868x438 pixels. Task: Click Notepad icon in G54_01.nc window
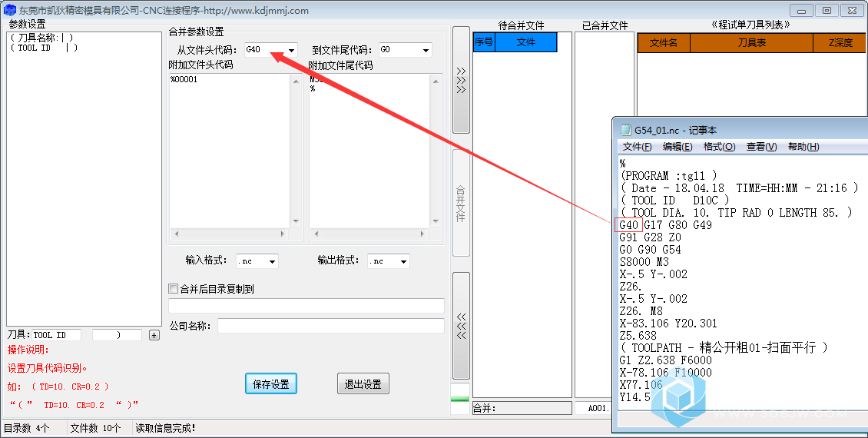click(x=626, y=130)
